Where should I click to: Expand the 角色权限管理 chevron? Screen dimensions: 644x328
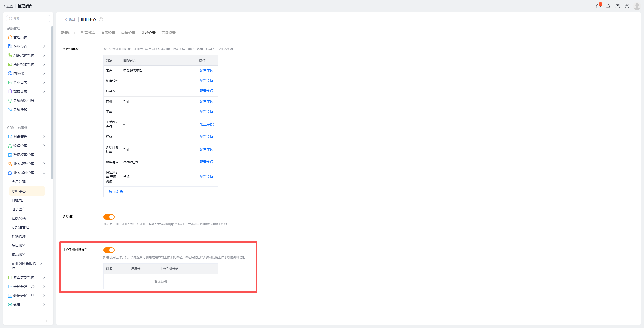(44, 64)
